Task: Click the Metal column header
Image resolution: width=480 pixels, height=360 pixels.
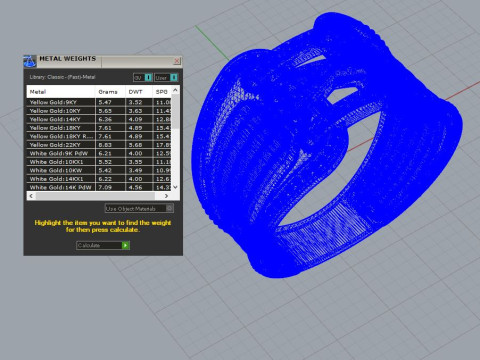Action: coord(61,92)
